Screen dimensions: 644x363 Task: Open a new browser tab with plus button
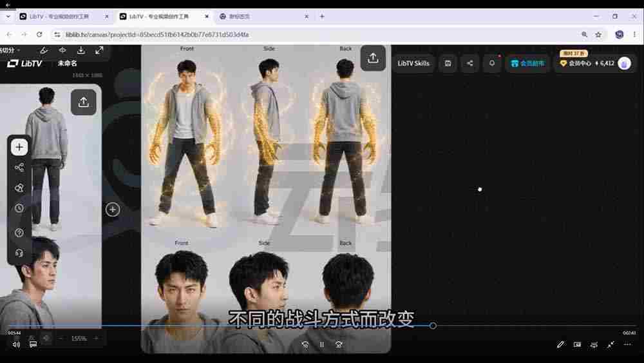322,17
